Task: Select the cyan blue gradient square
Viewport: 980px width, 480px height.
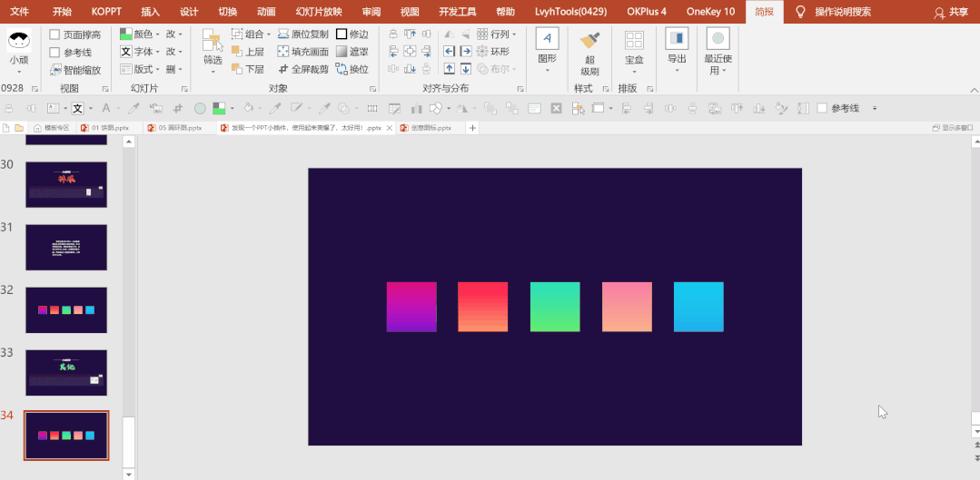Action: point(698,307)
